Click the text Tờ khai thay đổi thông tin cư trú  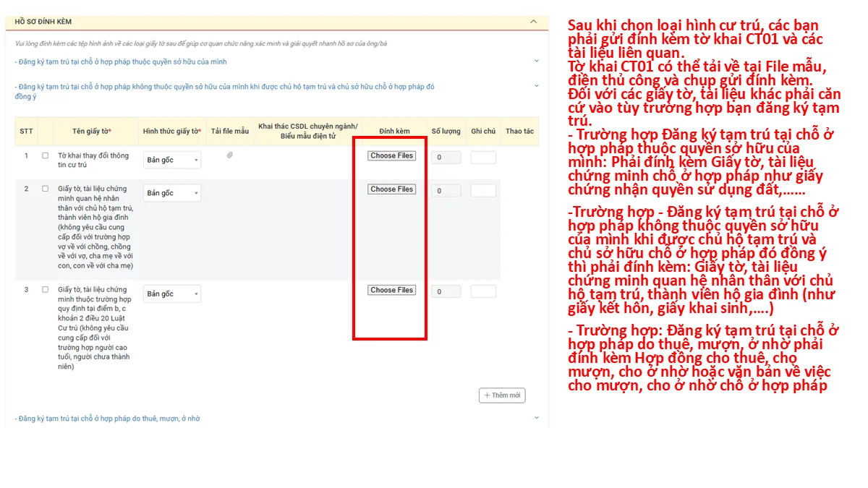click(x=93, y=160)
